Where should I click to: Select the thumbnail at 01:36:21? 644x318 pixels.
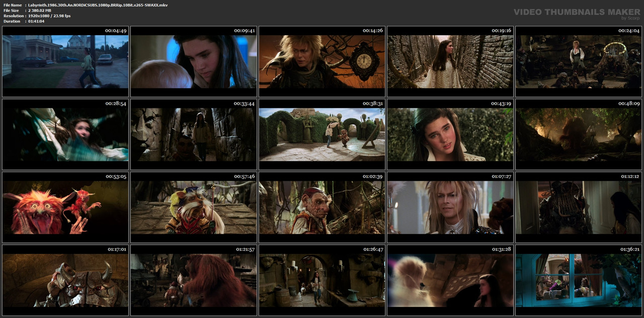tap(579, 280)
